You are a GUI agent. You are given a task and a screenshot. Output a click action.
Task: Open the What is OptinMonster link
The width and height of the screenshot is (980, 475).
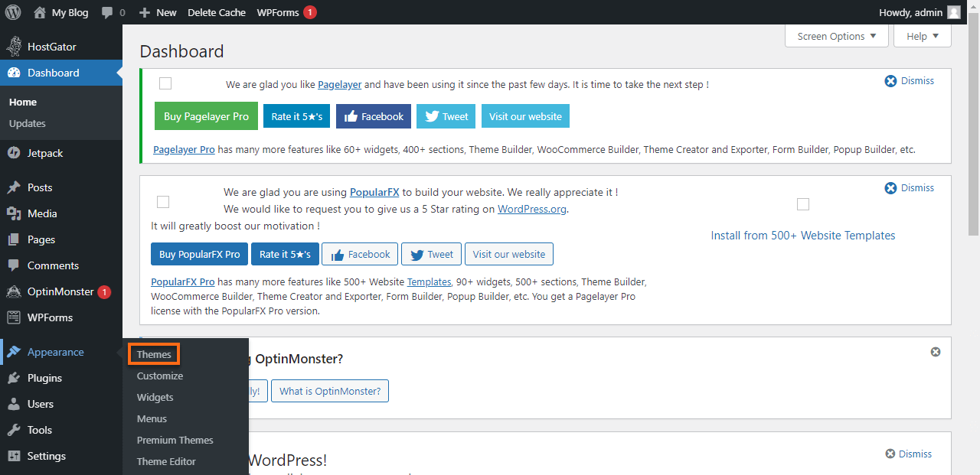[329, 390]
